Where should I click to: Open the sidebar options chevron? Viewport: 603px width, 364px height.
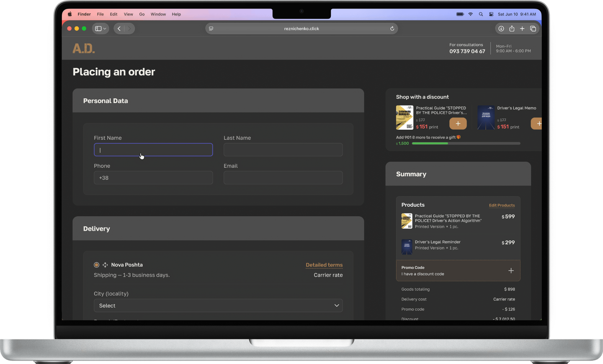coord(105,28)
